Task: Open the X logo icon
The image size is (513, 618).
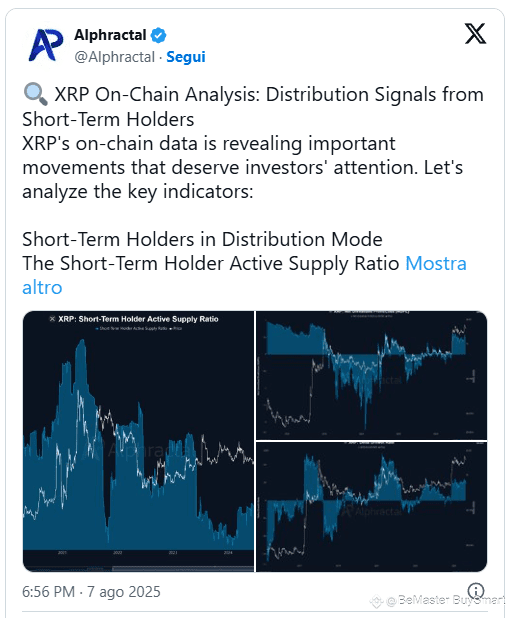Action: 475,34
